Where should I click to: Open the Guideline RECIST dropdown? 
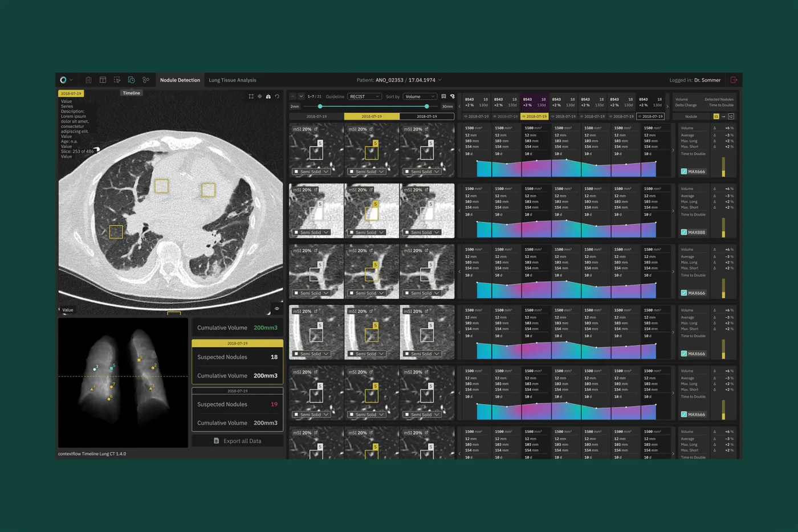click(x=364, y=96)
